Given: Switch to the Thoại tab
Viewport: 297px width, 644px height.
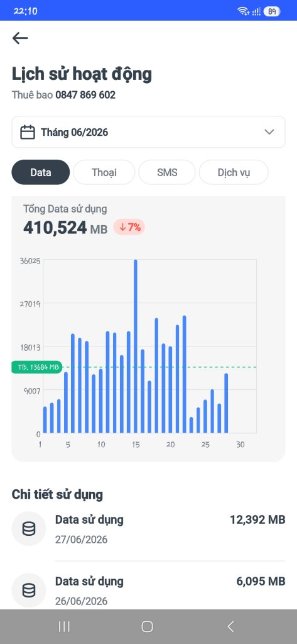Looking at the screenshot, I should pos(104,172).
